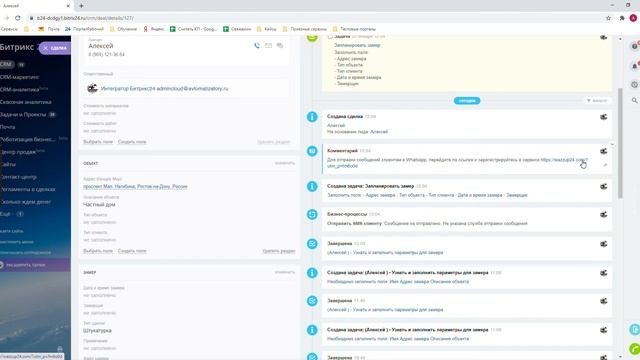Tick the checkbox of the Задача entry
640x360 pixels.
(x=330, y=37)
